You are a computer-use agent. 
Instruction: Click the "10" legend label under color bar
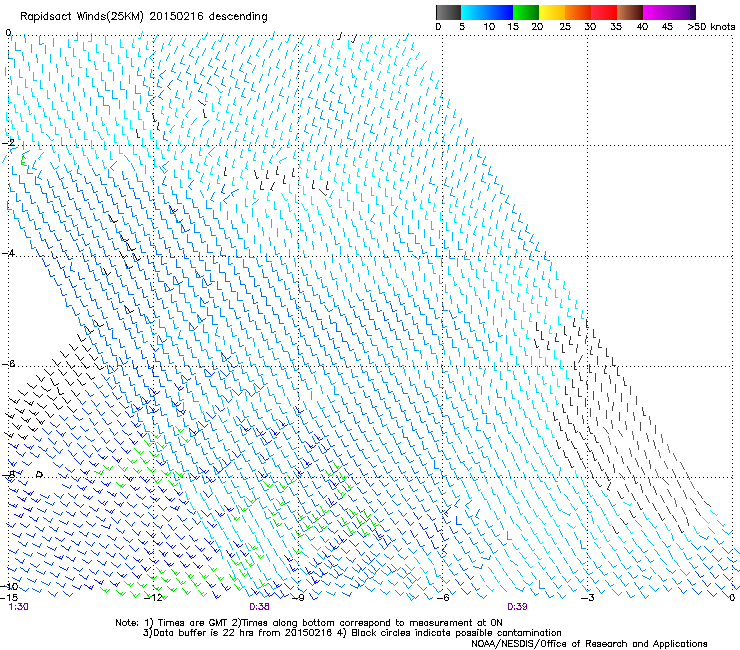point(489,27)
